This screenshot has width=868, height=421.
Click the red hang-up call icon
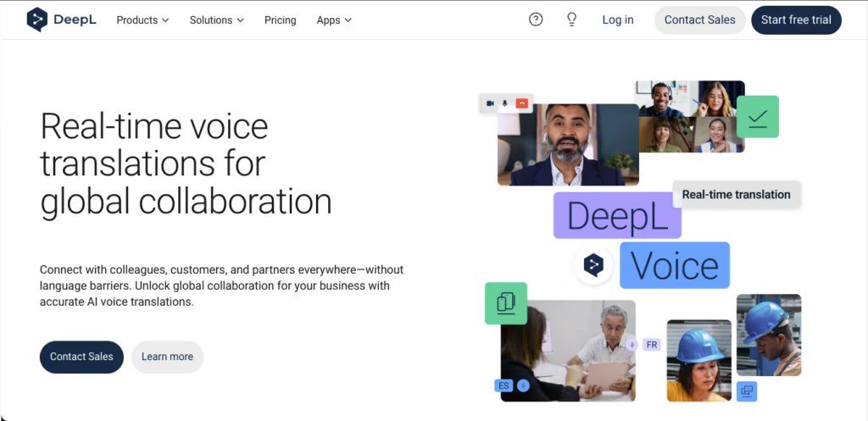click(x=523, y=103)
